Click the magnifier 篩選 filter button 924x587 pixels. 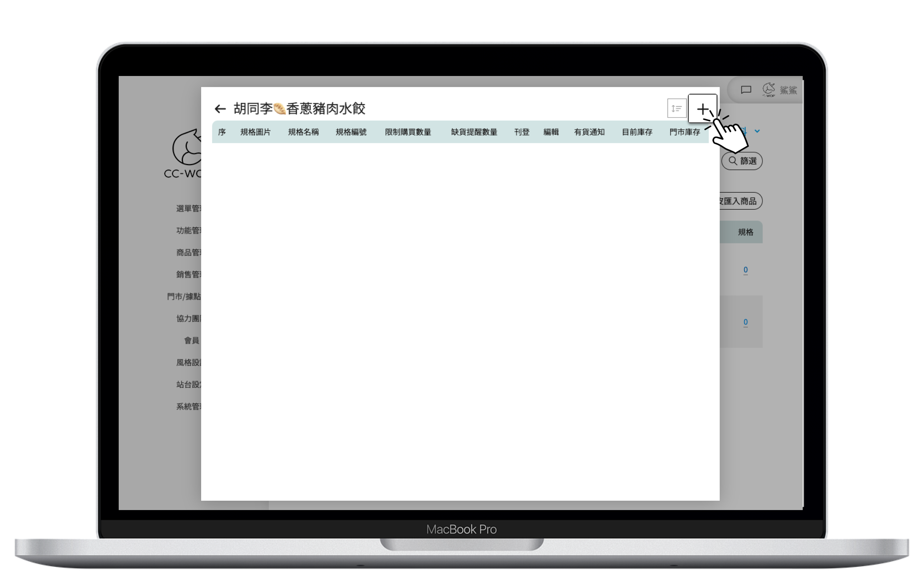[742, 161]
